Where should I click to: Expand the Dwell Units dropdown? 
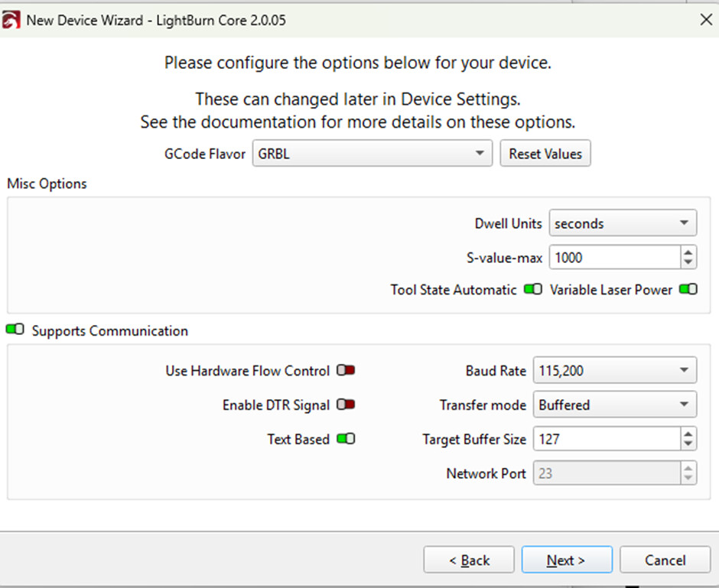coord(622,224)
